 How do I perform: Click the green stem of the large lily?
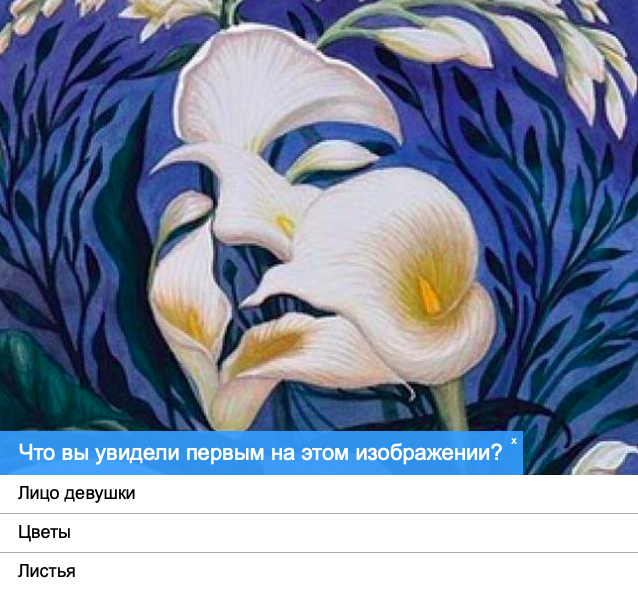450,405
